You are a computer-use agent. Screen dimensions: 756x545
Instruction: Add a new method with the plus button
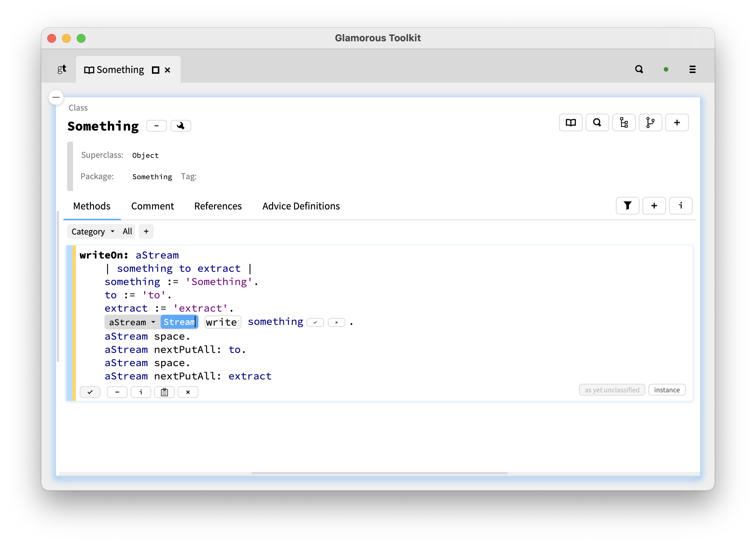click(x=654, y=206)
